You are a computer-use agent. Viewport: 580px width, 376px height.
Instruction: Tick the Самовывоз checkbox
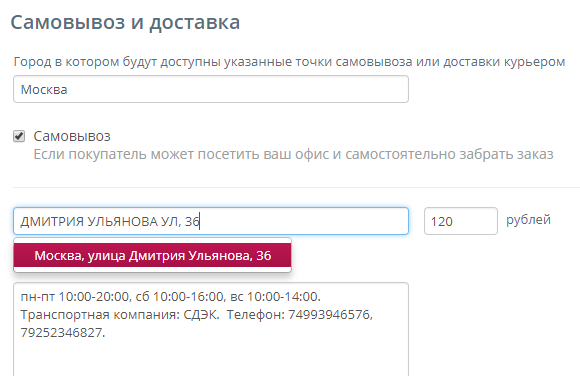tap(19, 136)
